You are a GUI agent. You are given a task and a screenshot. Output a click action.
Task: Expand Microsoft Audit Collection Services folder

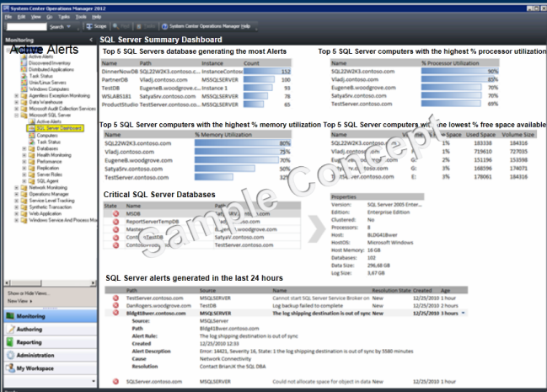pos(16,109)
